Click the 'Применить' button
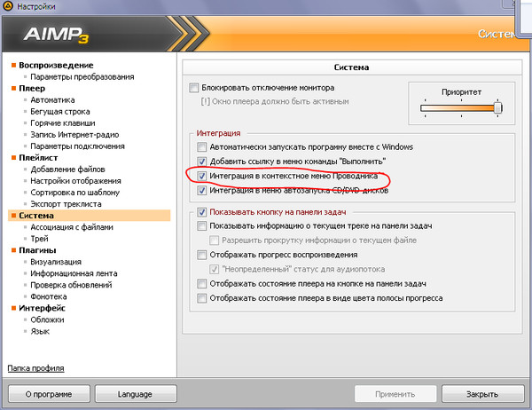The image size is (532, 410). (395, 394)
